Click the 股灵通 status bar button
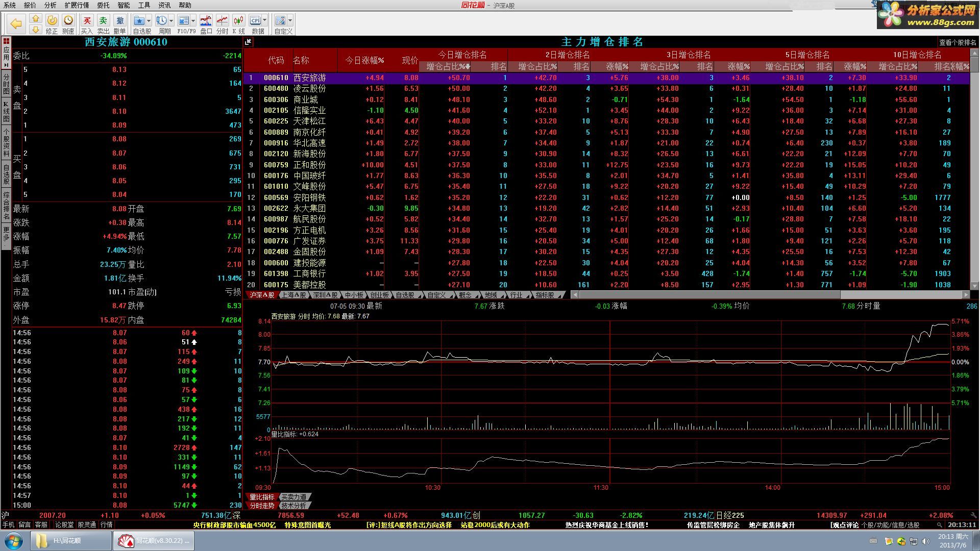 86,524
